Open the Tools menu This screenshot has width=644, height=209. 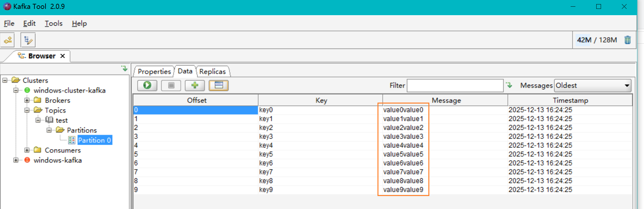coord(53,23)
